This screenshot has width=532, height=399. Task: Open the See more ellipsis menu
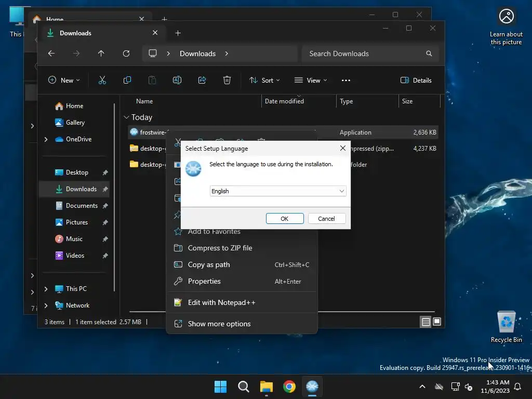pos(345,81)
